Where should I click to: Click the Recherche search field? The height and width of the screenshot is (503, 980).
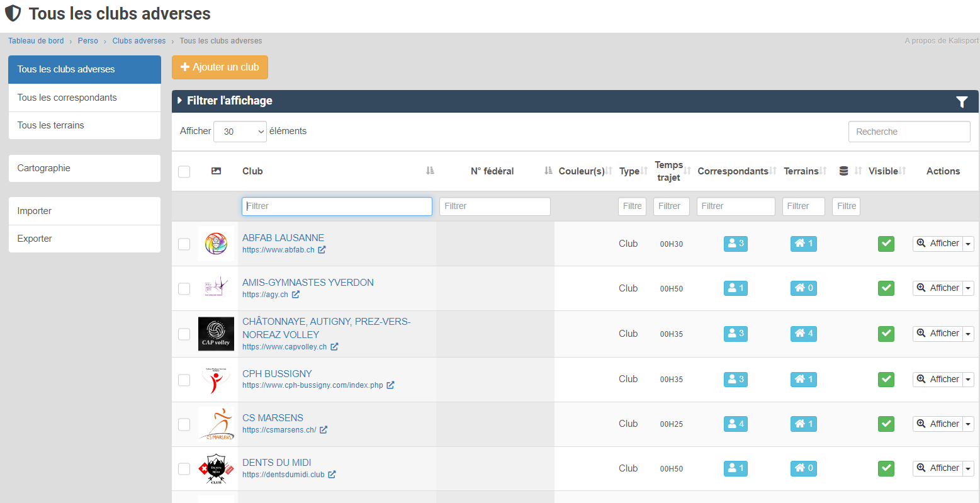point(909,132)
